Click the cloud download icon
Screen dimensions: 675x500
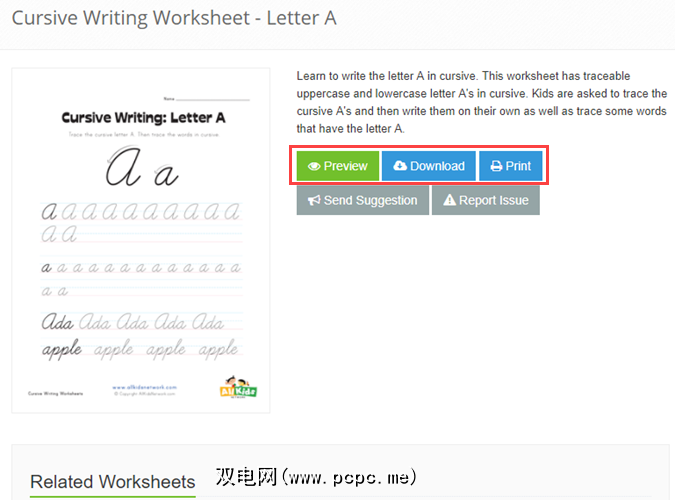(400, 165)
